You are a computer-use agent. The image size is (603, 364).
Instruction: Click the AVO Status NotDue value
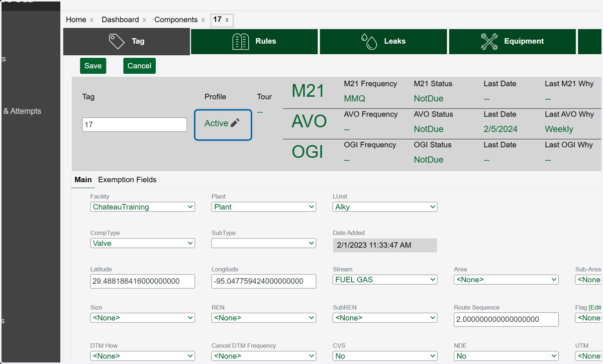coord(429,129)
